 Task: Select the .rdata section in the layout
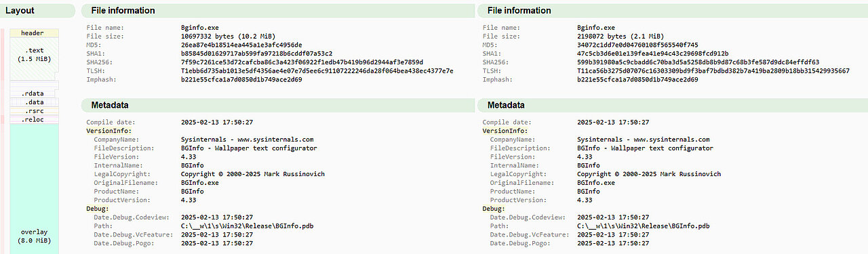pos(34,93)
